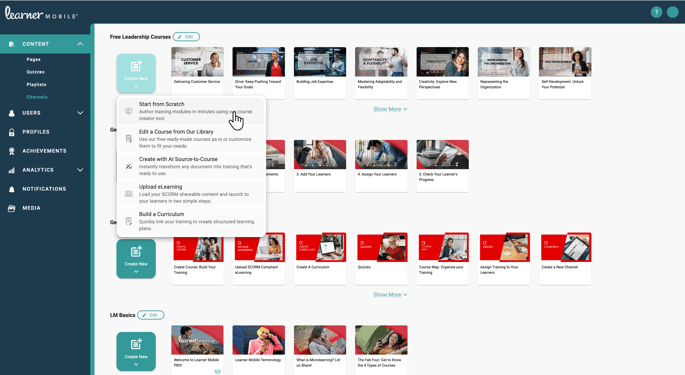Click the Learner Mobile logo
The height and width of the screenshot is (375, 685).
(41, 13)
